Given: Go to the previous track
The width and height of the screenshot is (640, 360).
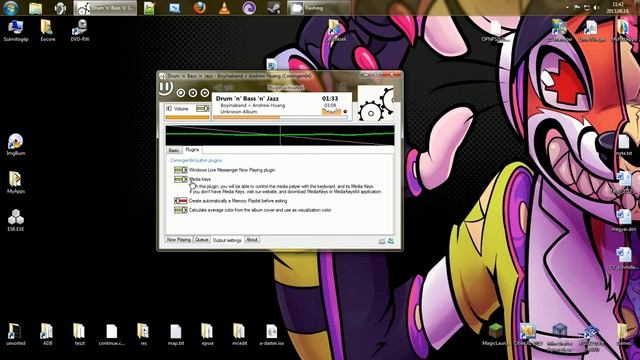Looking at the screenshot, I should point(193,93).
